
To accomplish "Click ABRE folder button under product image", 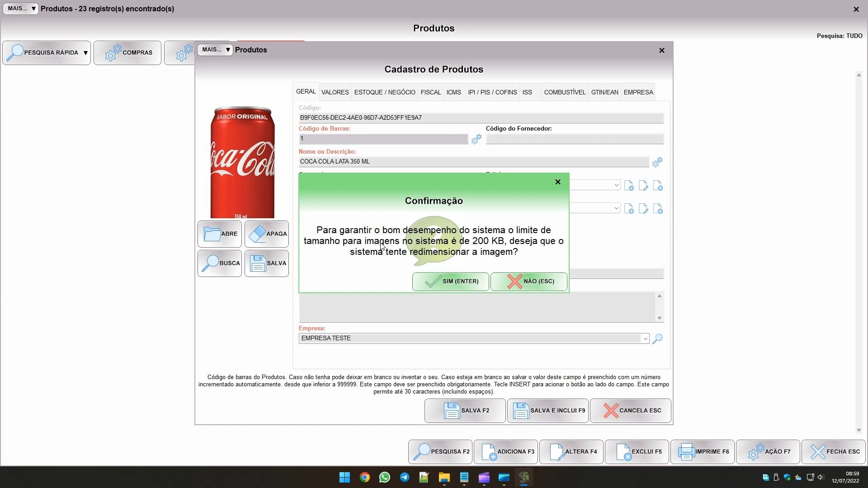I will [x=220, y=234].
